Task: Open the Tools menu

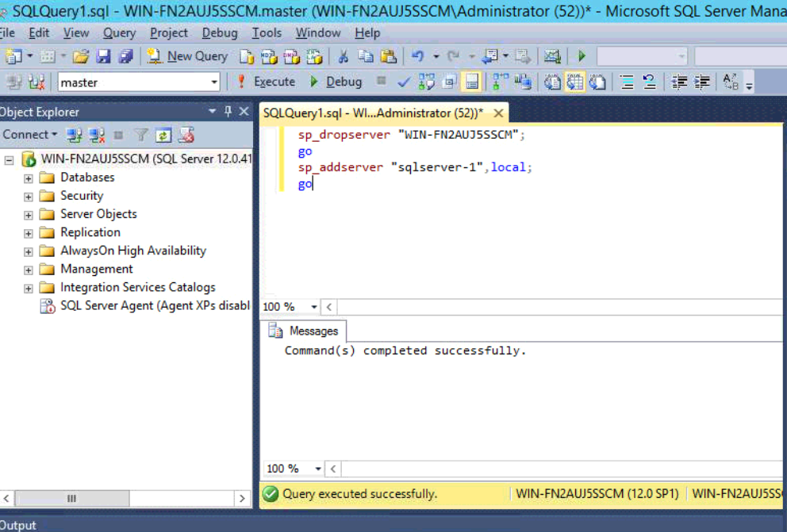Action: pyautogui.click(x=267, y=33)
